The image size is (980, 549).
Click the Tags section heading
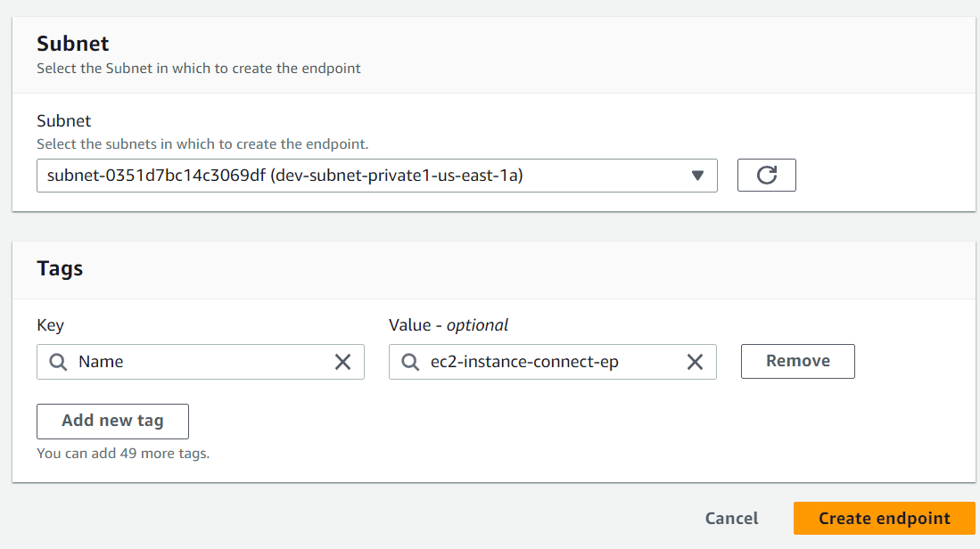coord(60,268)
